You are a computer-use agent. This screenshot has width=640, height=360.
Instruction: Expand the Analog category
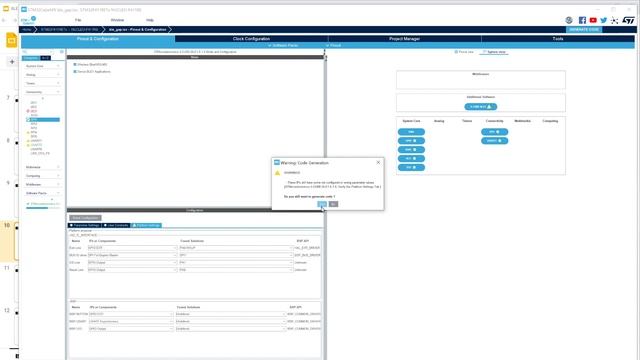click(x=42, y=75)
